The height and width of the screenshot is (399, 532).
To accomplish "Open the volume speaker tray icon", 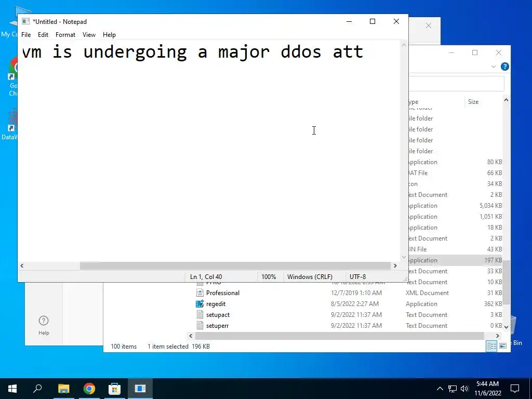I will tap(464, 389).
